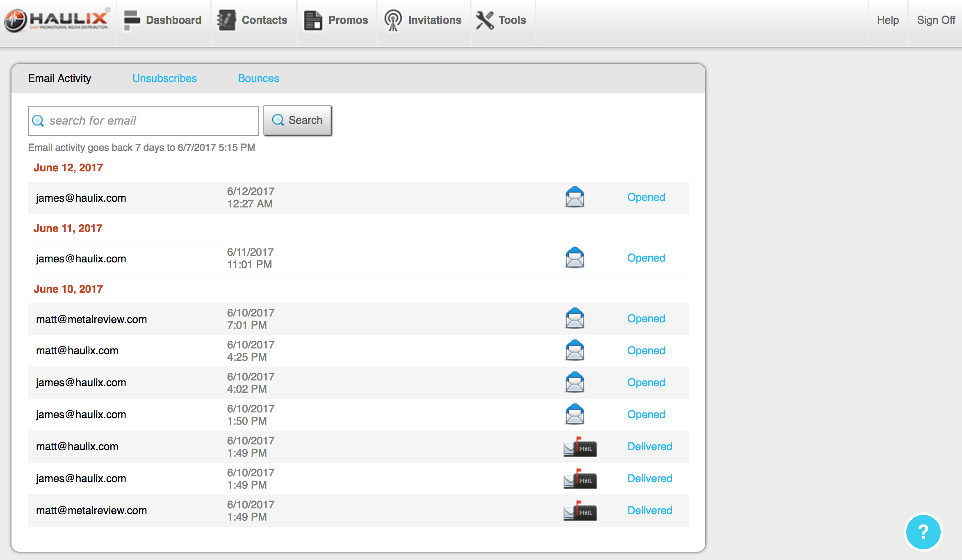
Task: Click the mailbox icon for james@haulix.com delivered row
Action: 580,478
